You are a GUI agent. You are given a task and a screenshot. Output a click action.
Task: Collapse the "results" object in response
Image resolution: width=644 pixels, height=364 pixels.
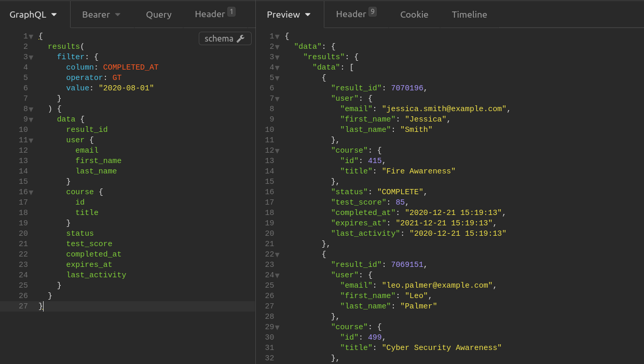pyautogui.click(x=278, y=57)
